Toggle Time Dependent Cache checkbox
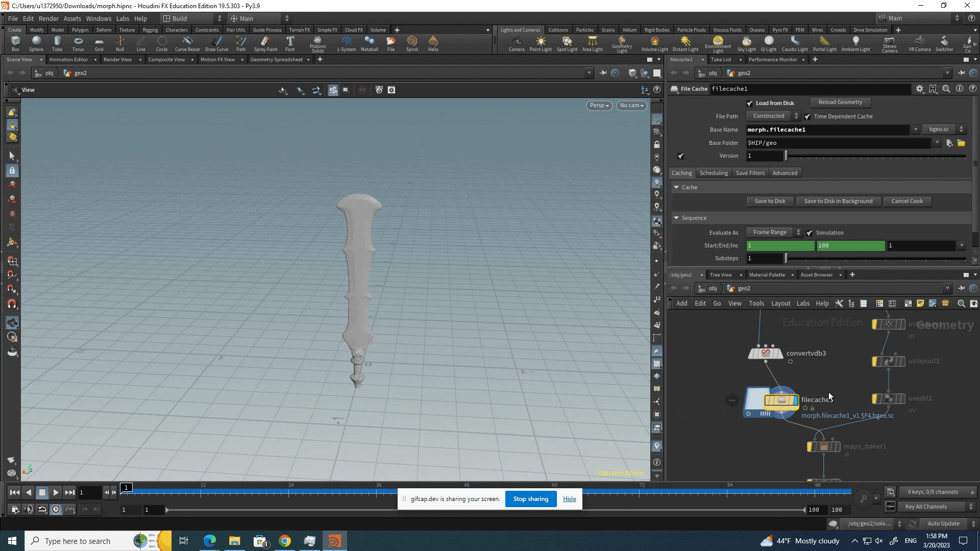Image resolution: width=980 pixels, height=551 pixels. tap(807, 117)
